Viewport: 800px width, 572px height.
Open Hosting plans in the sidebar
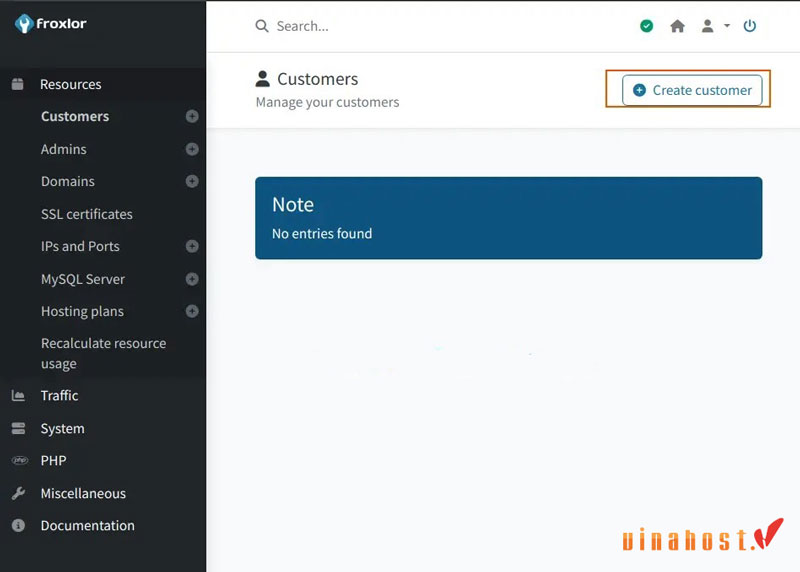[82, 311]
